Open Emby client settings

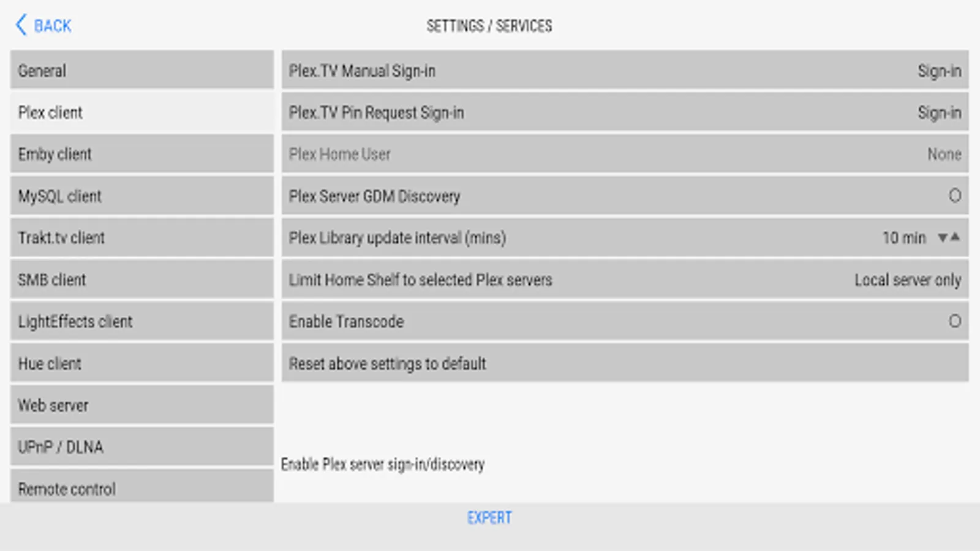point(141,154)
